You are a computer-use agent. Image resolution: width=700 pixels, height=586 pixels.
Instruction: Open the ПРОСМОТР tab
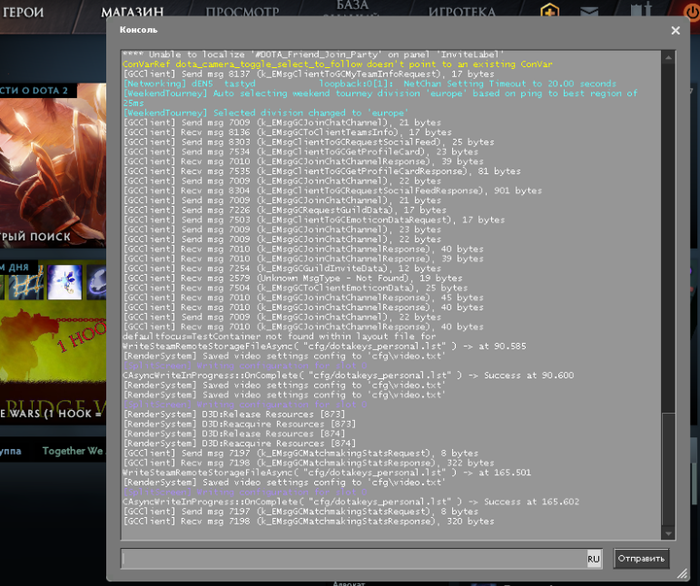[x=242, y=12]
